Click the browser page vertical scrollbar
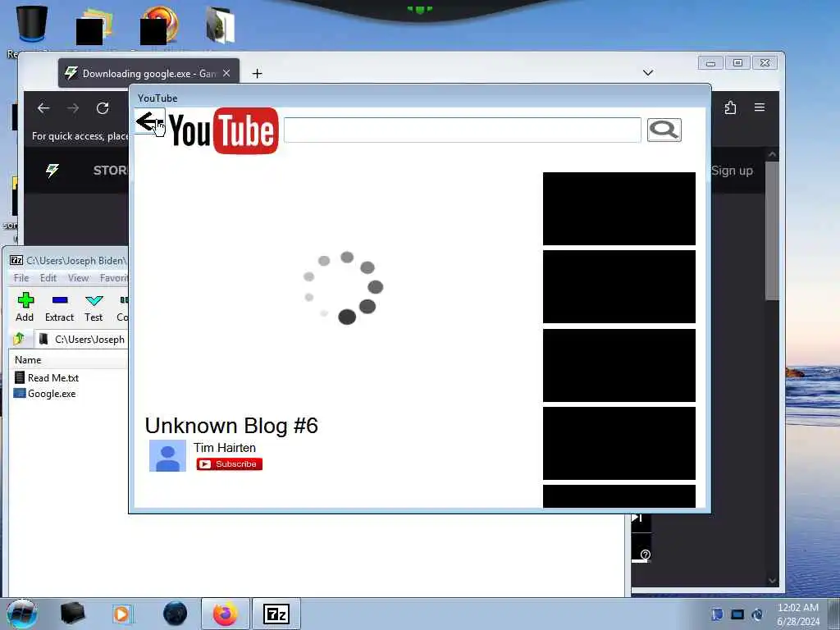This screenshot has height=630, width=840. click(772, 231)
